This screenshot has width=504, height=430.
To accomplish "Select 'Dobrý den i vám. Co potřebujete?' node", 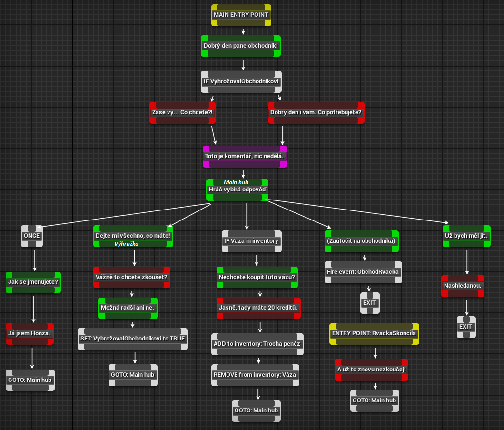I will point(316,112).
